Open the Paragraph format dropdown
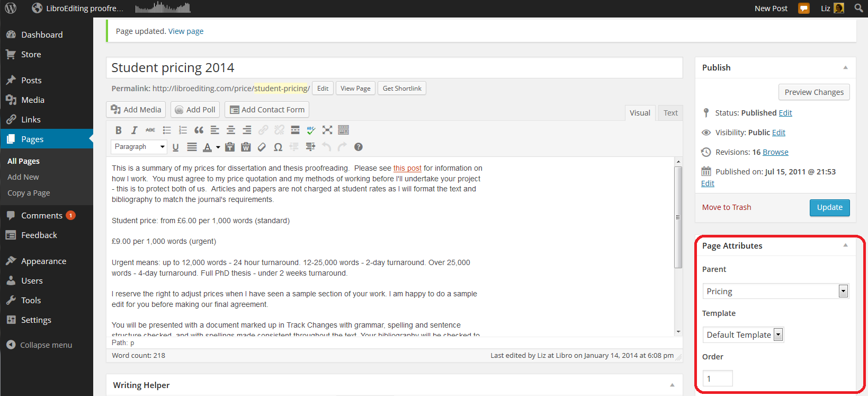The height and width of the screenshot is (396, 868). [139, 147]
